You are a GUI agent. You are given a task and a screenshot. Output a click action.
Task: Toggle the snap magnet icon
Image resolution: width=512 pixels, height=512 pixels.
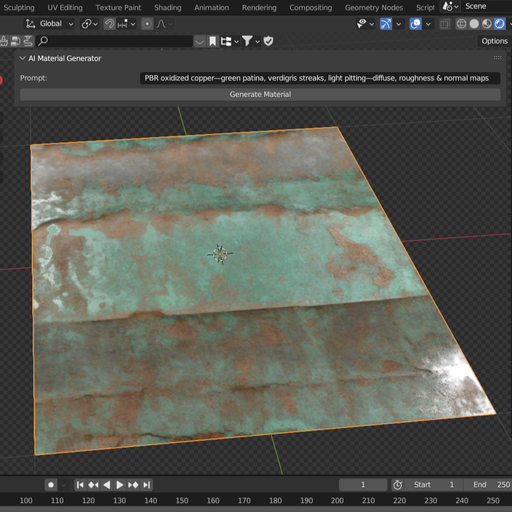109,24
